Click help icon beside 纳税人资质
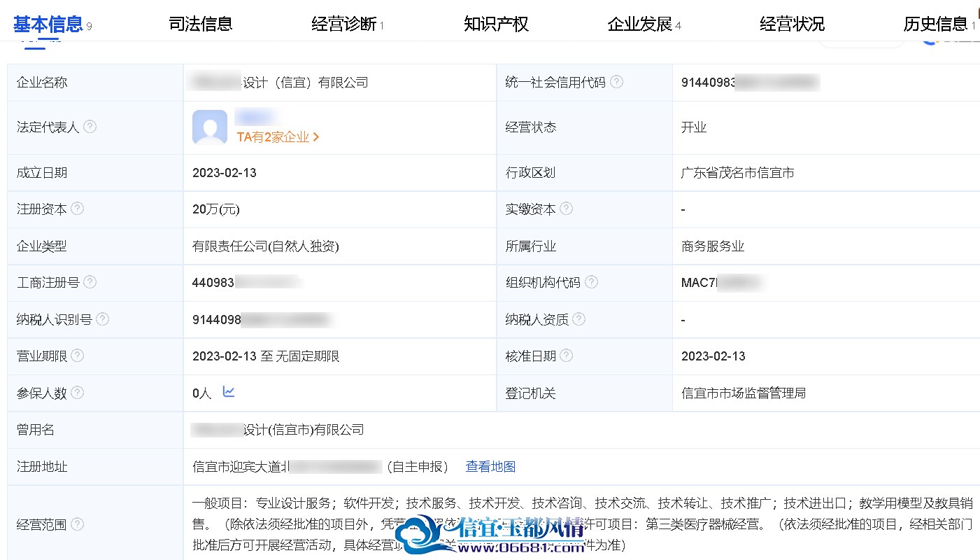Screen dimensions: 980x560 578,319
